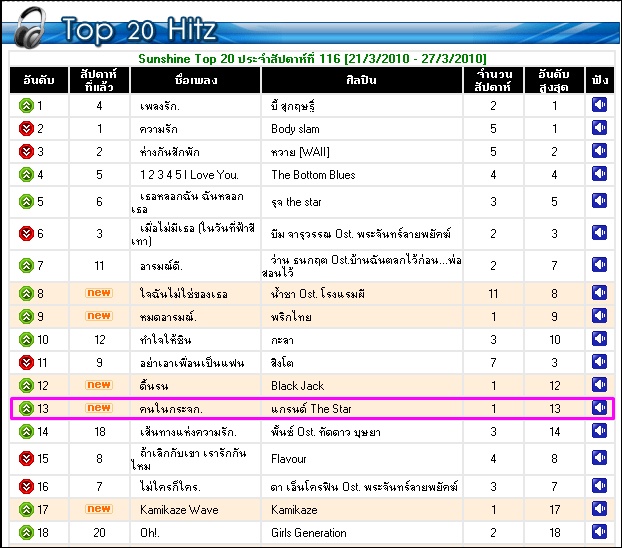Click red down arrow at rank 2
This screenshot has height=548, width=622.
pos(26,129)
